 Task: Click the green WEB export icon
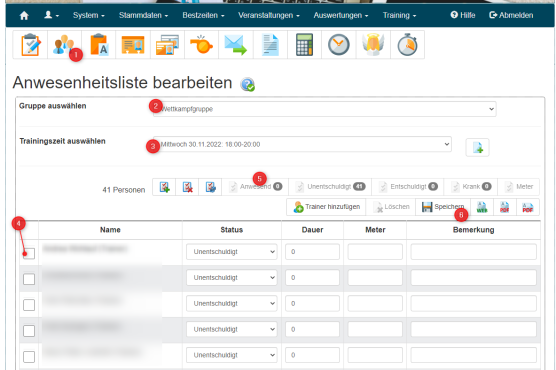tap(482, 207)
